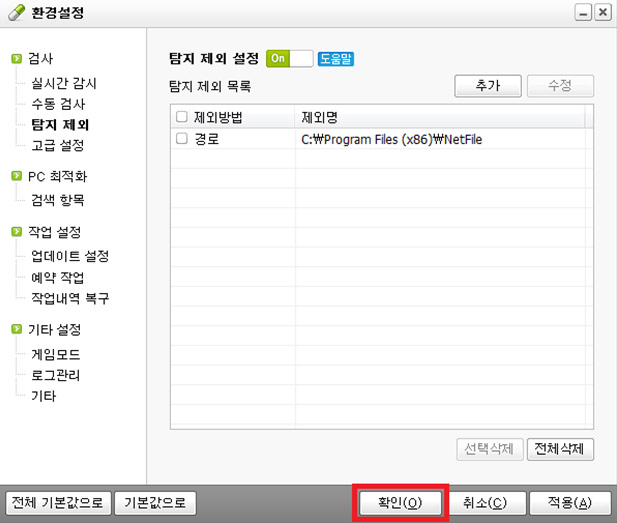Image resolution: width=617 pixels, height=523 pixels.
Task: Select 수동 검사 in sidebar
Action: pyautogui.click(x=58, y=104)
